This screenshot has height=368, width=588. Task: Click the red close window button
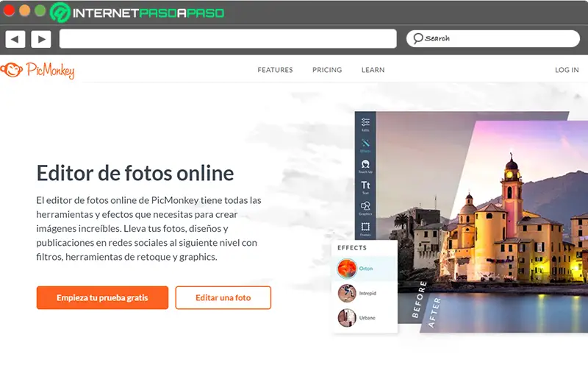pyautogui.click(x=9, y=11)
